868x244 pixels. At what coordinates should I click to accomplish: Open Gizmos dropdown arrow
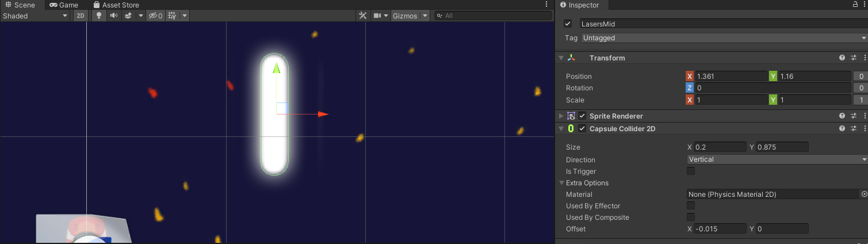click(x=425, y=16)
